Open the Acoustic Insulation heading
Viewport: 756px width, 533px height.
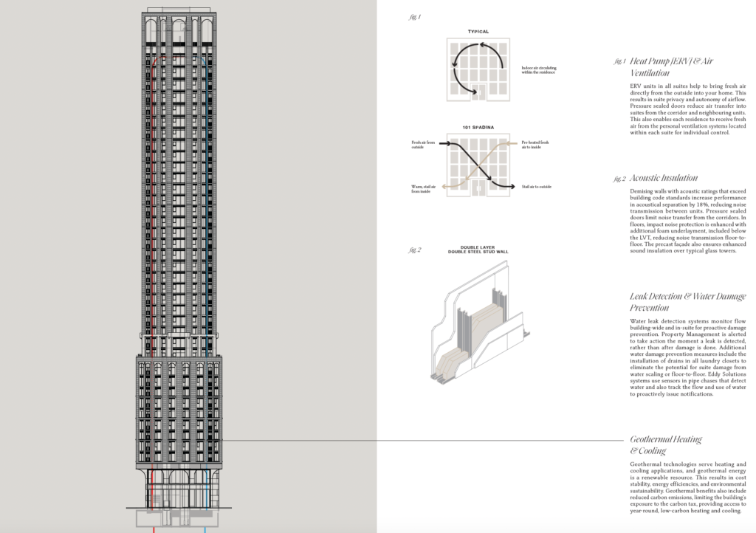click(664, 178)
